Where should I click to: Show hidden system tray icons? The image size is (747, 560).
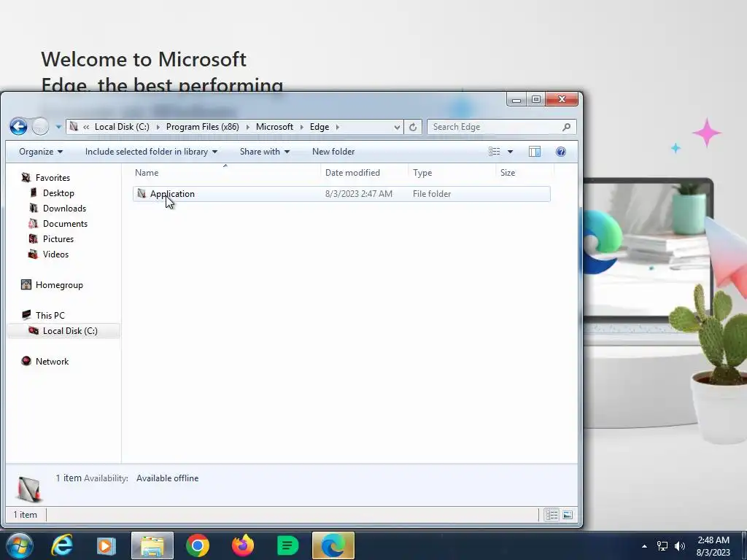click(x=644, y=546)
